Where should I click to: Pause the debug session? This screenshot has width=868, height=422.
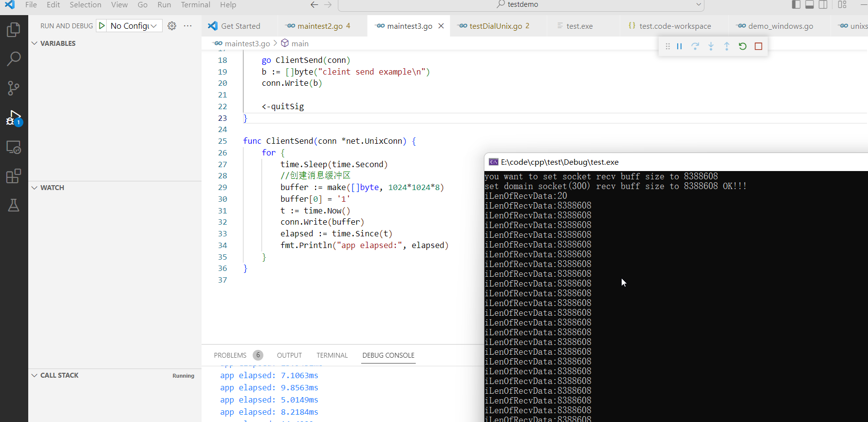(679, 46)
